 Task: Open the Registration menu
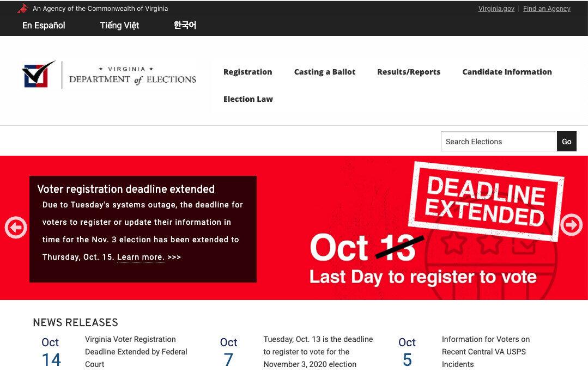(x=247, y=71)
